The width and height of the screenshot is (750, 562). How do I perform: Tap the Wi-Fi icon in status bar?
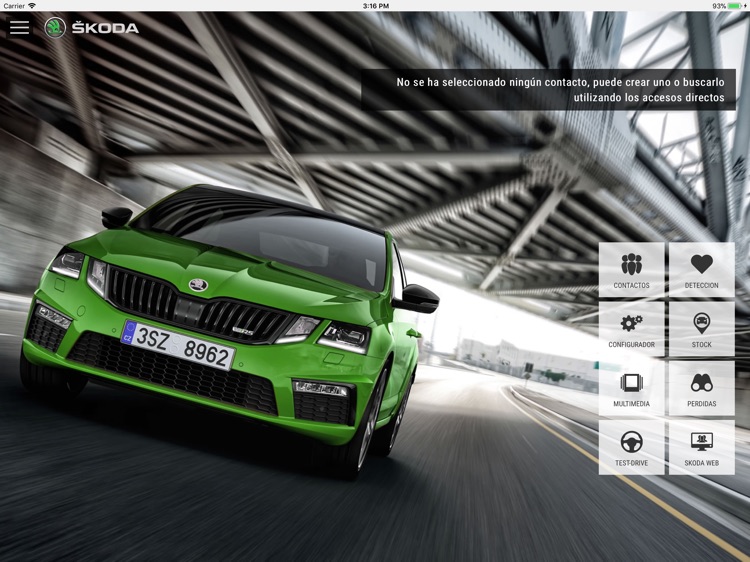pyautogui.click(x=32, y=6)
